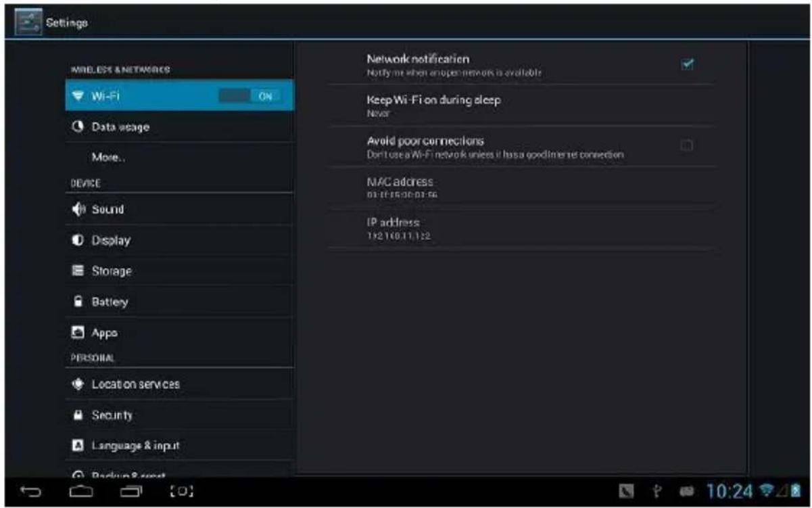Viewport: 812px width, 508px height.
Task: Tap the Back navigation button
Action: pos(32,491)
